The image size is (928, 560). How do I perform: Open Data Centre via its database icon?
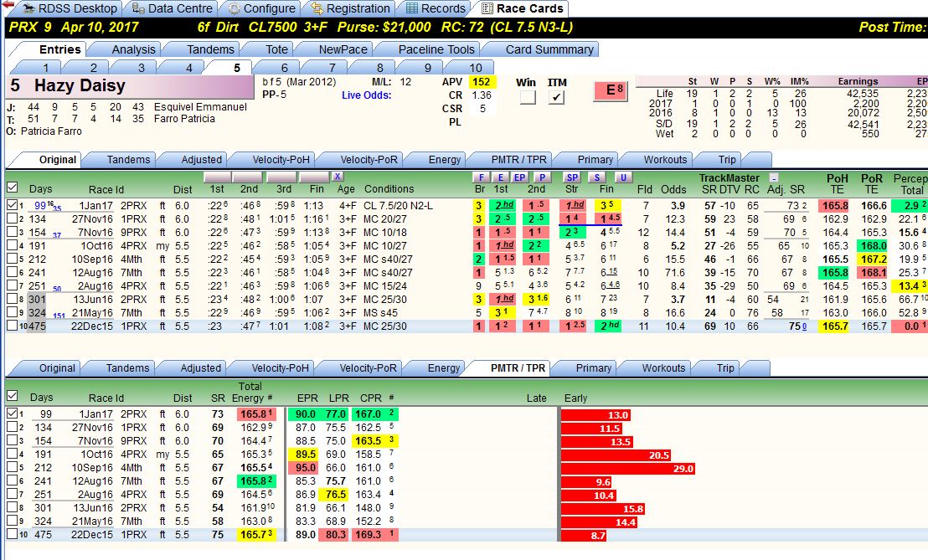click(138, 8)
